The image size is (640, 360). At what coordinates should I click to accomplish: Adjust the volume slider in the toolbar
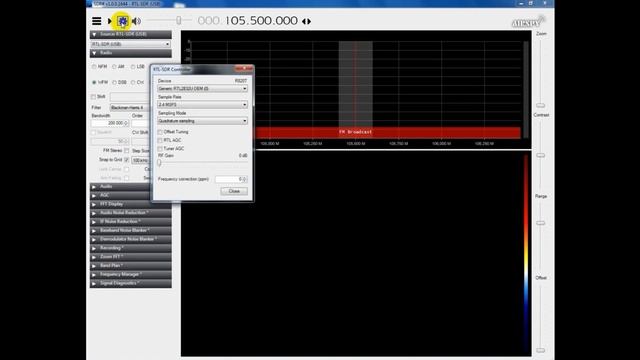coord(178,20)
